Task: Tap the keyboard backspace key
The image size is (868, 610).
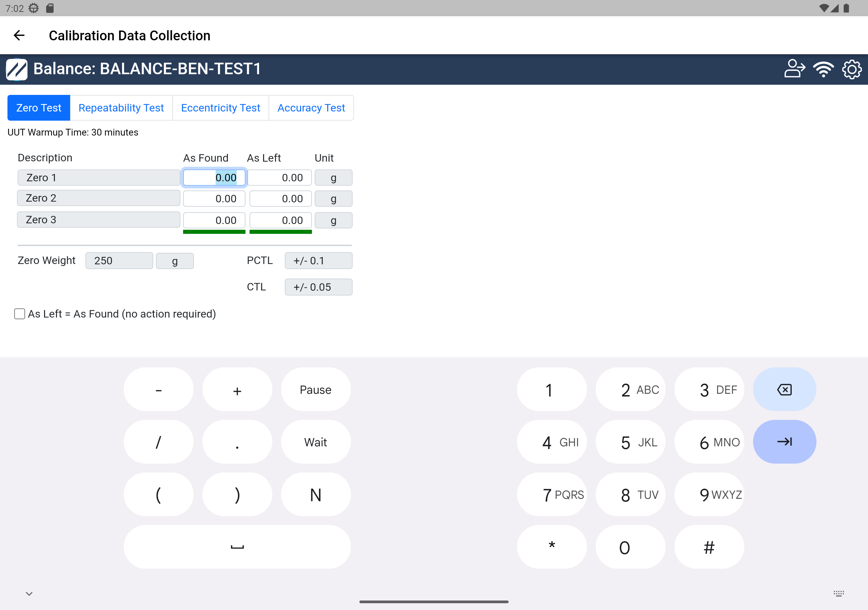Action: point(785,389)
